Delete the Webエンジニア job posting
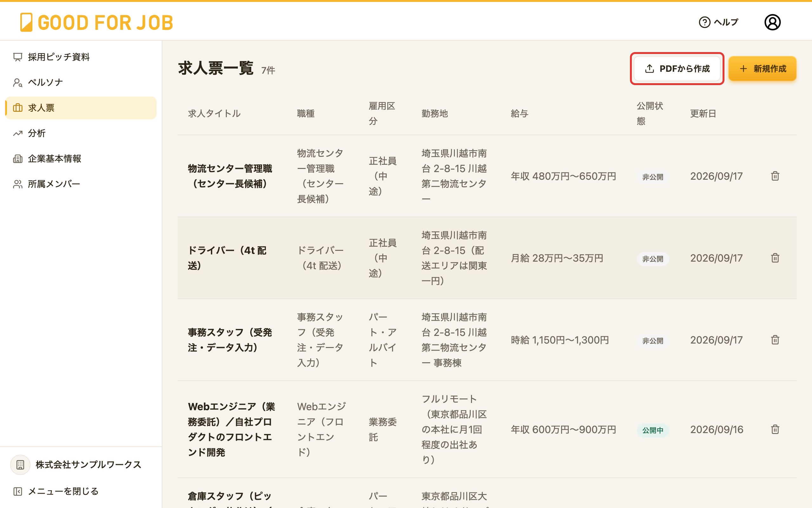The image size is (812, 508). pos(775,429)
